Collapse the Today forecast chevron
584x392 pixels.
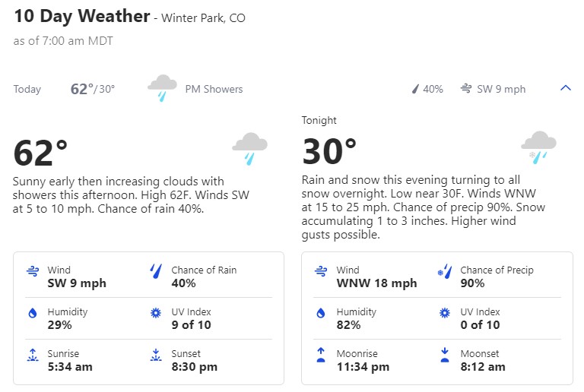tap(566, 88)
